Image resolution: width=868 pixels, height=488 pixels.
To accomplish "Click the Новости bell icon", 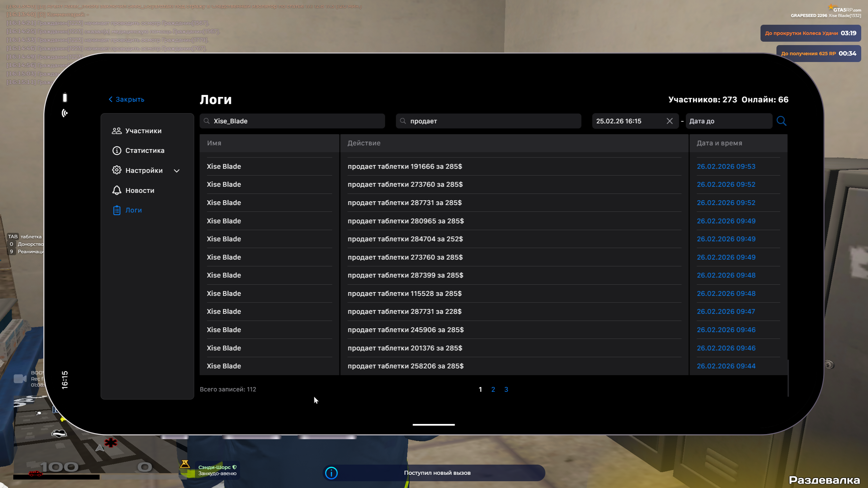I will [117, 190].
